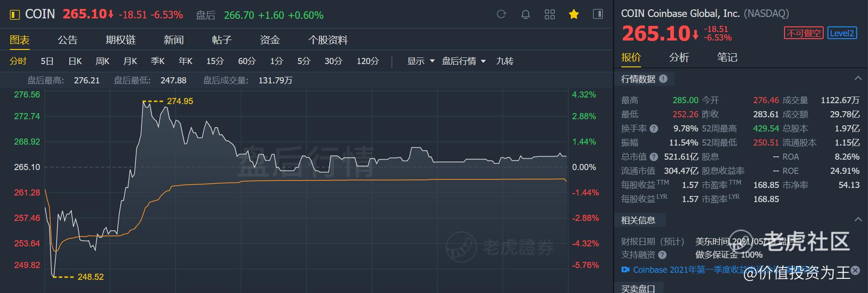
Task: Close the 价值投资为王 overlay with X
Action: pos(855,270)
